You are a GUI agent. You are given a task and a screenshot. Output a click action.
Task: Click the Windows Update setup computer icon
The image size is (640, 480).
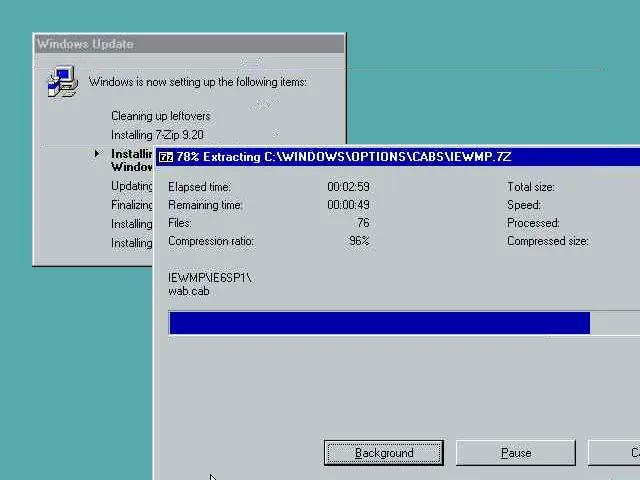62,82
